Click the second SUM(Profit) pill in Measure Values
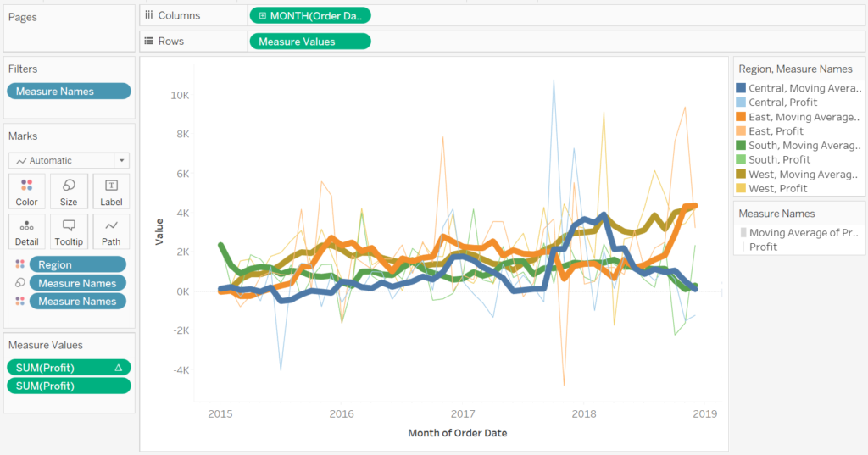This screenshot has width=868, height=455. pos(69,386)
